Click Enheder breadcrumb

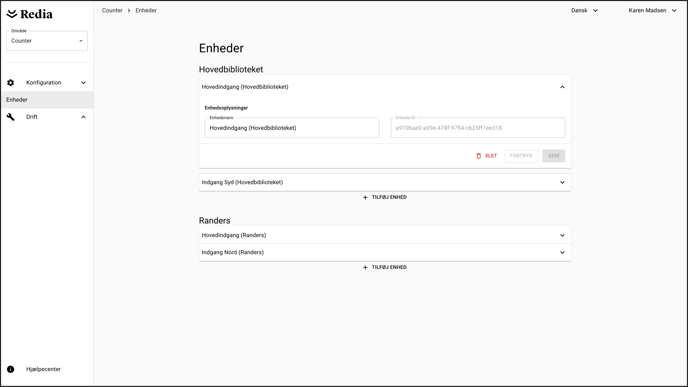tap(146, 11)
